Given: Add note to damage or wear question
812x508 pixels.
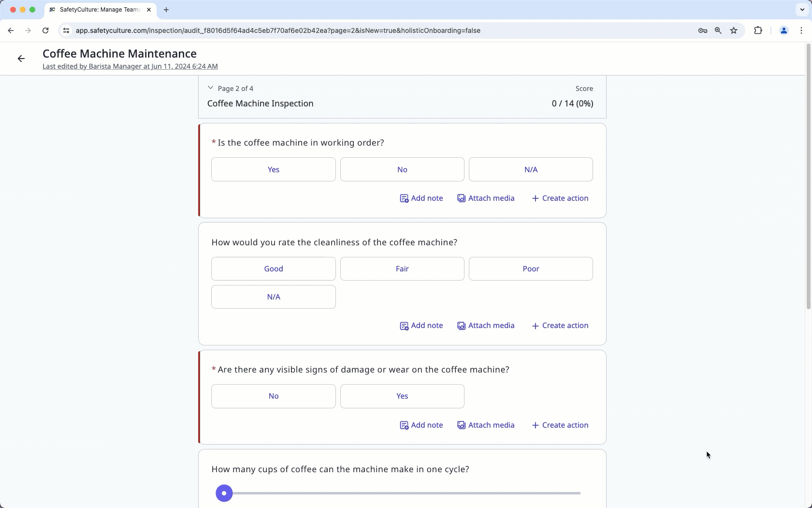Looking at the screenshot, I should (421, 425).
